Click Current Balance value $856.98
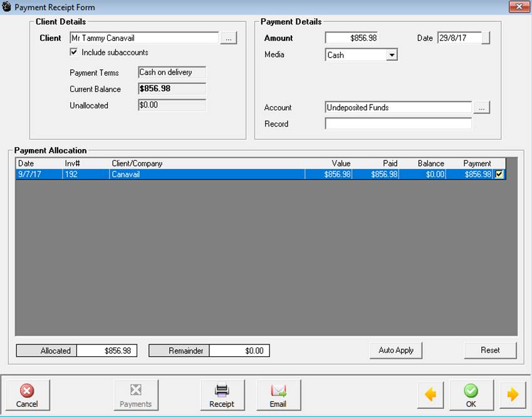This screenshot has width=532, height=417. 172,89
